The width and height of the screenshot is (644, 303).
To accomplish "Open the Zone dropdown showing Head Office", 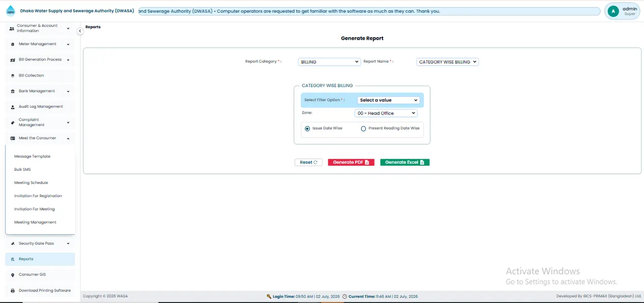I will pyautogui.click(x=386, y=113).
